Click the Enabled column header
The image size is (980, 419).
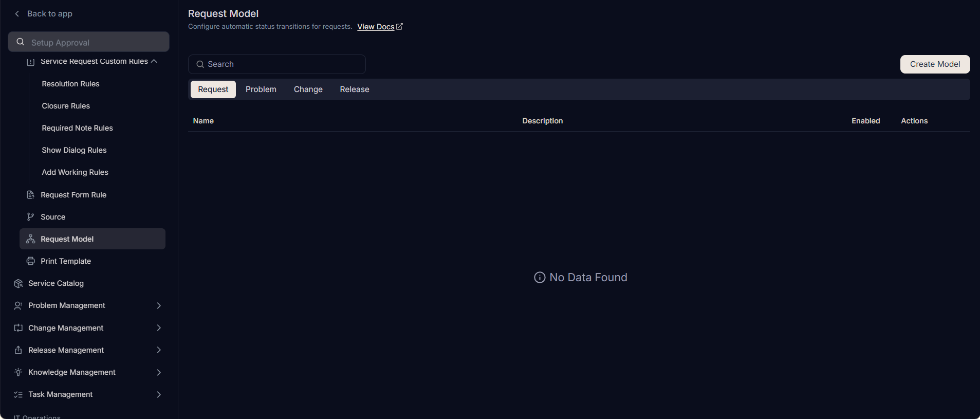tap(865, 121)
